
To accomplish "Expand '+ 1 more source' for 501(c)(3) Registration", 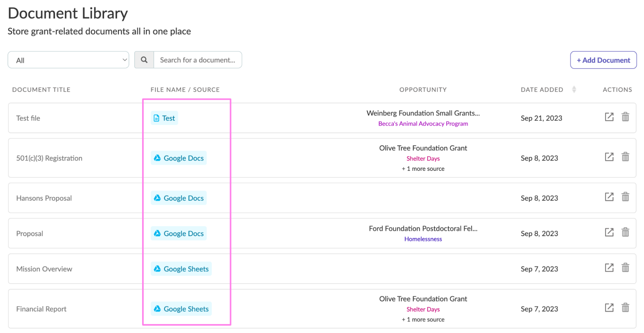I will 423,169.
